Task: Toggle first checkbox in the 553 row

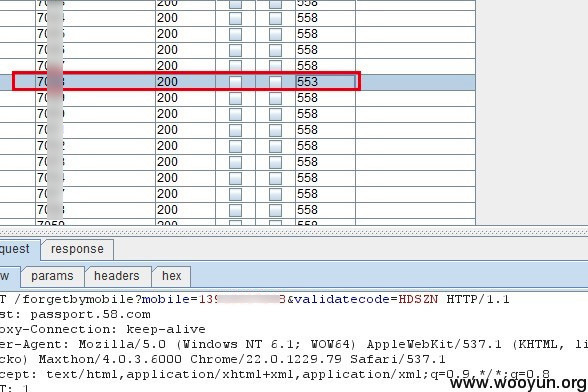Action: 235,82
